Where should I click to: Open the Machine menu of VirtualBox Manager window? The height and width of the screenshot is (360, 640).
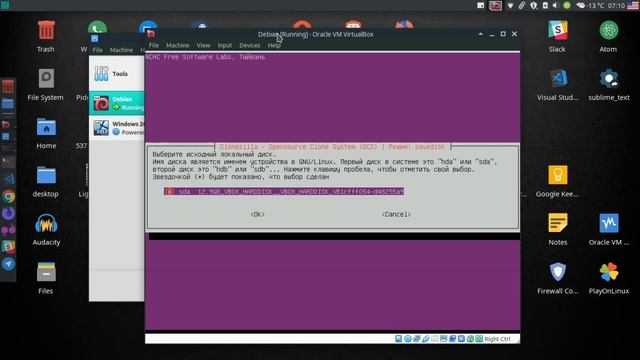tap(121, 50)
